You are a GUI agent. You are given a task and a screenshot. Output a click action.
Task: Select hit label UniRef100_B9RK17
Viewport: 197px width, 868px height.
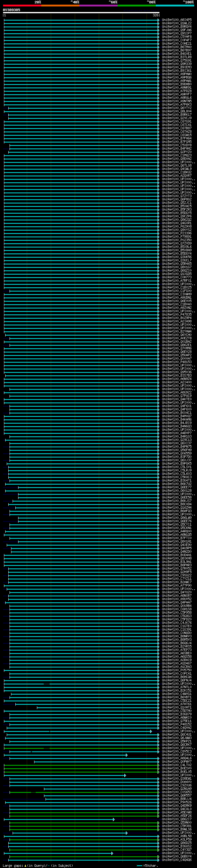pyautogui.click(x=177, y=115)
